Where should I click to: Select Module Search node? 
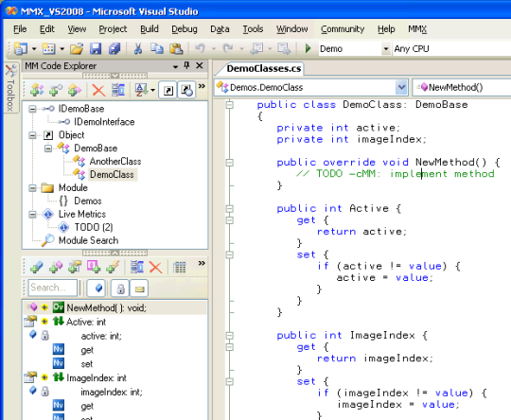(x=88, y=240)
